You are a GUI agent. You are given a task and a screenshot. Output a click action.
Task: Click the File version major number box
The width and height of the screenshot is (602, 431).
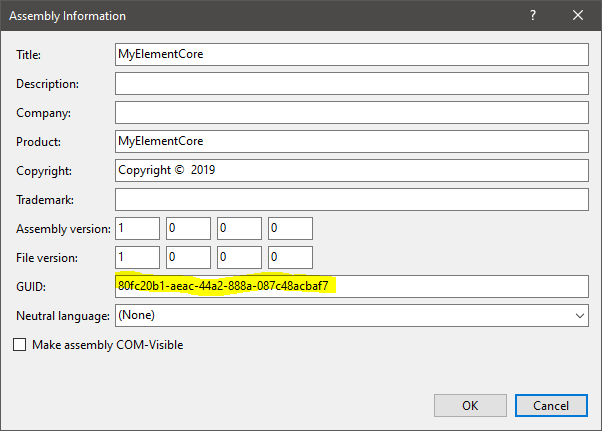coord(137,257)
